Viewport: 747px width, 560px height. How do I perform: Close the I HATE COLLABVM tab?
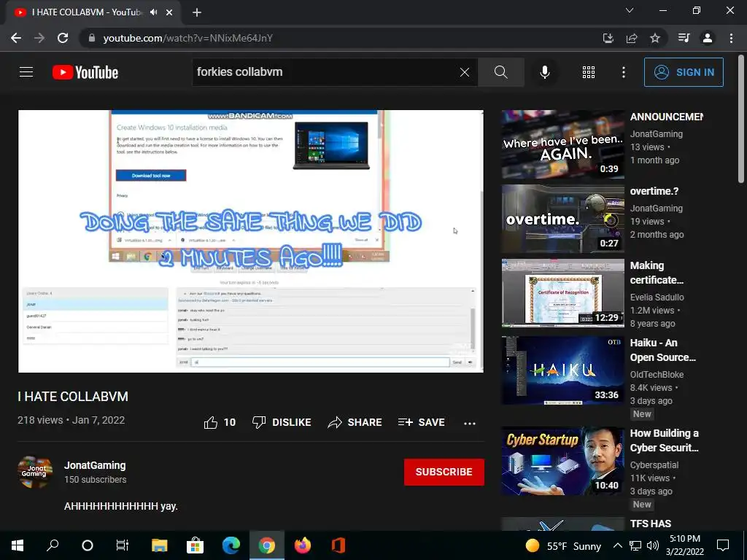coord(169,12)
